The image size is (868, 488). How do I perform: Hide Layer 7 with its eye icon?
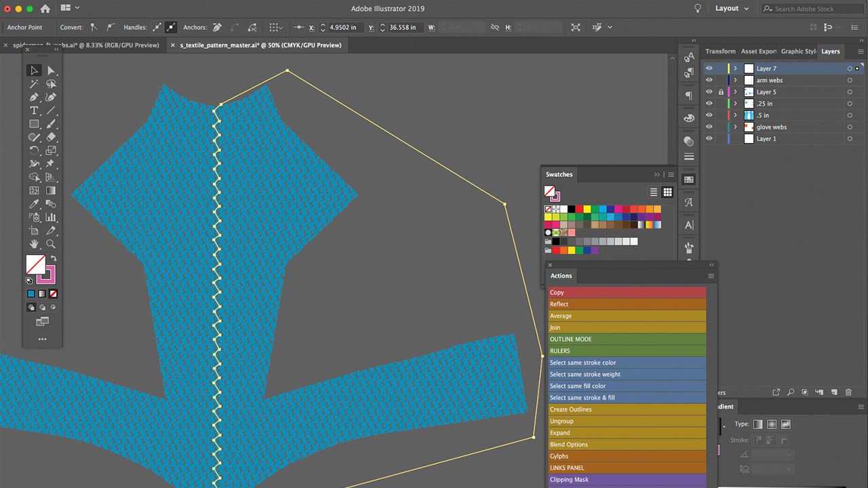coord(709,68)
